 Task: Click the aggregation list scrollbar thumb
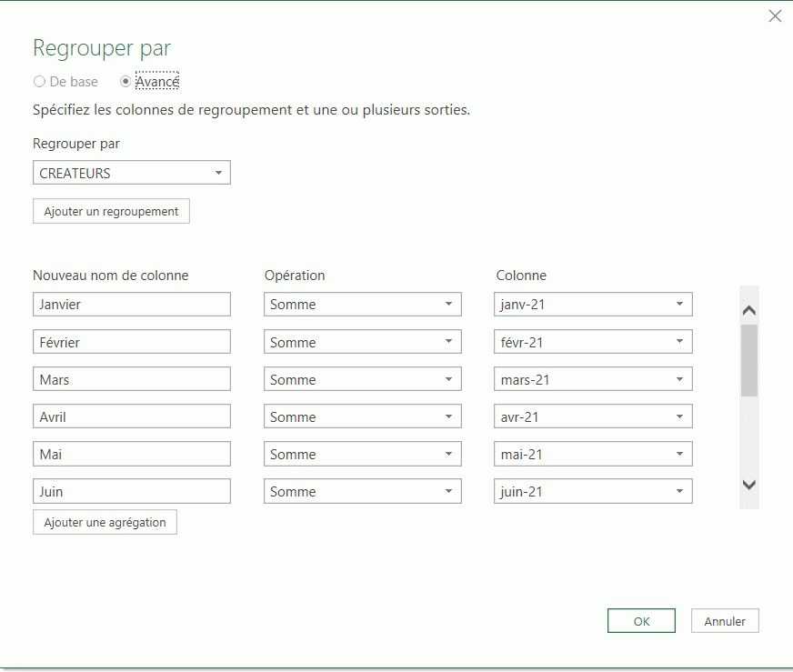pyautogui.click(x=749, y=360)
